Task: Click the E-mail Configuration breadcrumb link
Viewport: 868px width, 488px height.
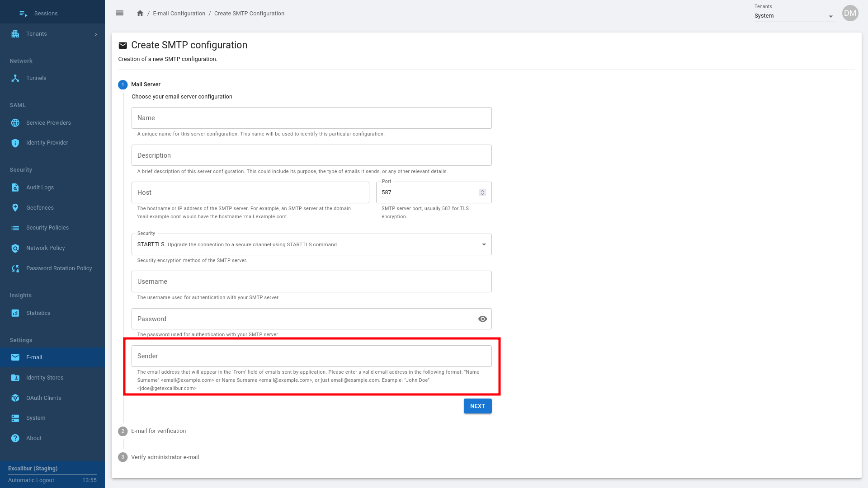Action: click(179, 14)
